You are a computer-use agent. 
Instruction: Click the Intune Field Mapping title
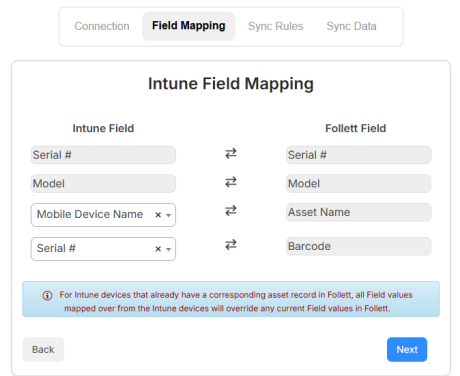coord(231,84)
